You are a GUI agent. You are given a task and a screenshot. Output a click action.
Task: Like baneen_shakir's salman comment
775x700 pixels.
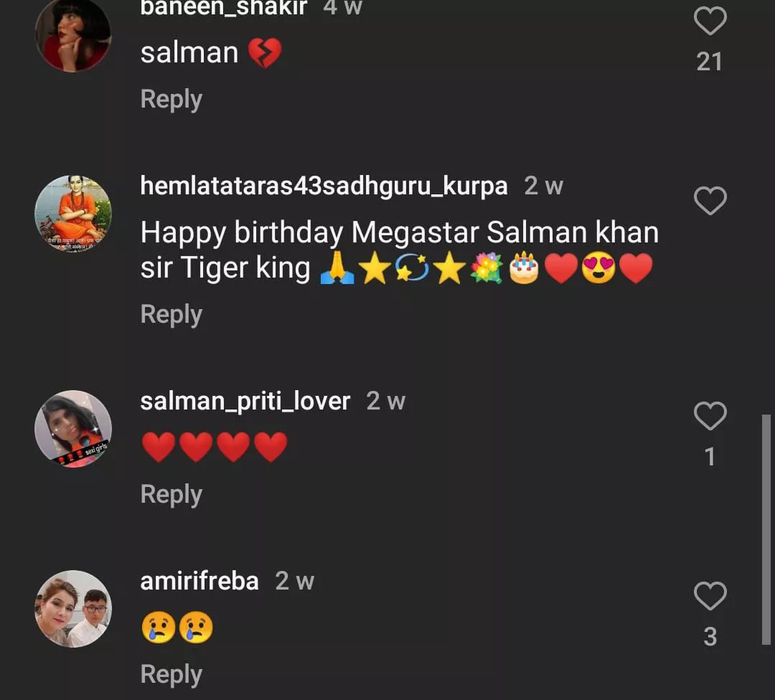[710, 22]
